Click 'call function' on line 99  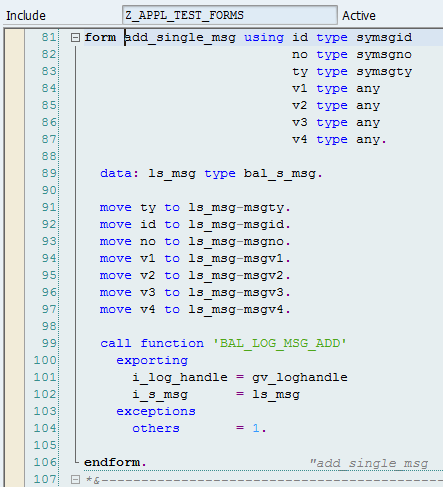152,343
